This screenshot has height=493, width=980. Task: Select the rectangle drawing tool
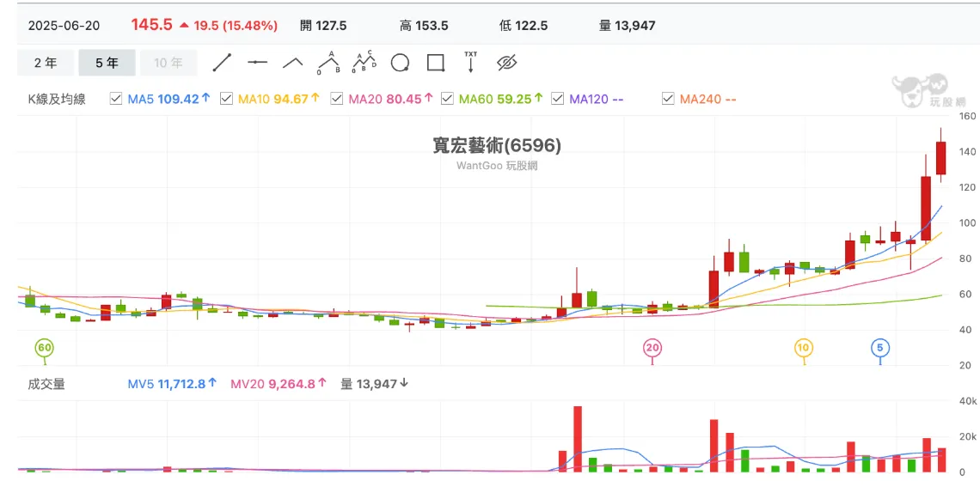pyautogui.click(x=436, y=63)
